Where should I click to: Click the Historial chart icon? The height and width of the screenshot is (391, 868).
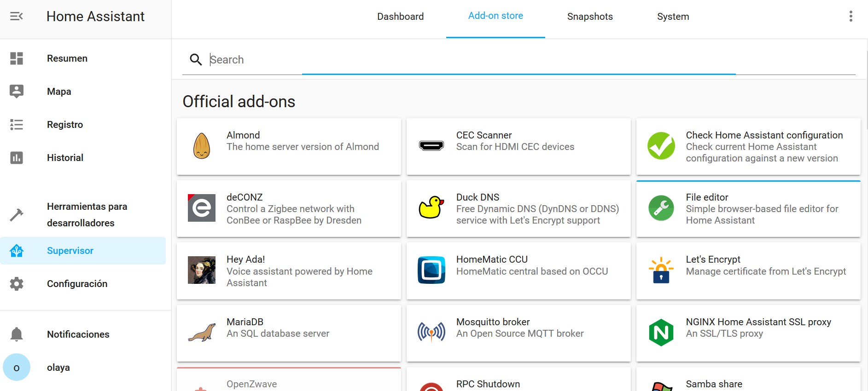pos(17,158)
